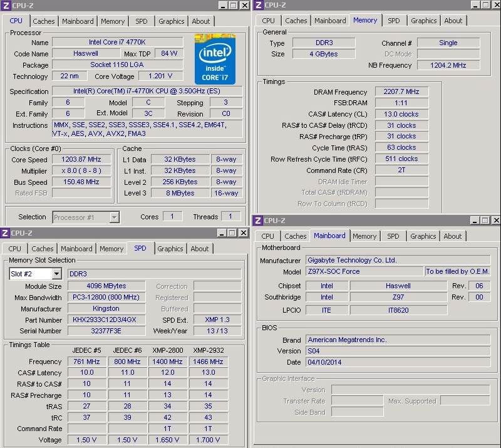Open the Slot #2 memory slot dropdown
The width and height of the screenshot is (501, 448).
point(56,274)
